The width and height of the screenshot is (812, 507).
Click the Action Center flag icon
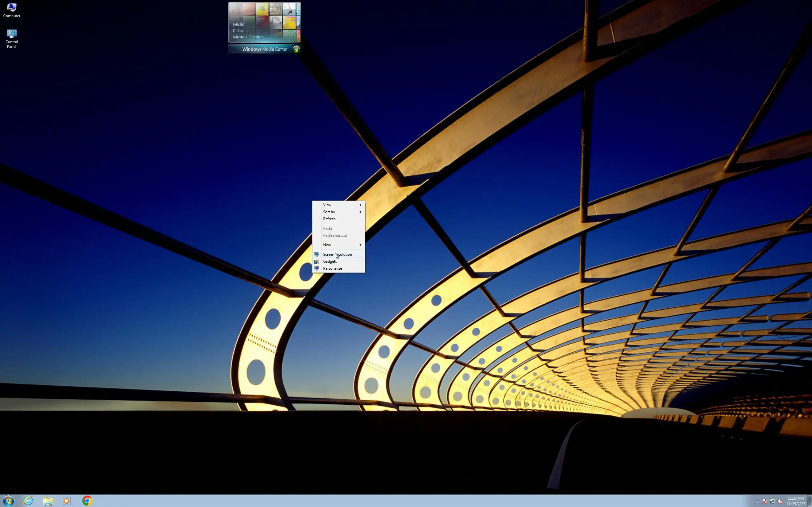tap(765, 501)
